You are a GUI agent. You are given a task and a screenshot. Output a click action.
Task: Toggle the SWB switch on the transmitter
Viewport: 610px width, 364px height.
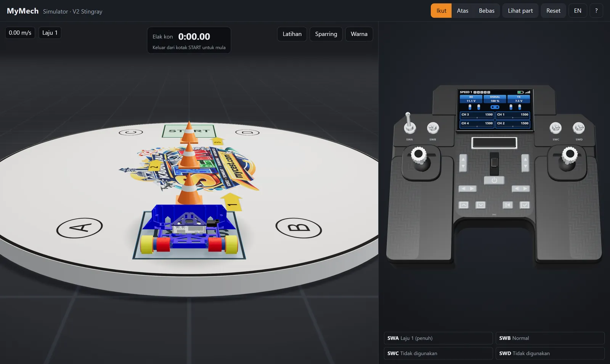(x=433, y=128)
